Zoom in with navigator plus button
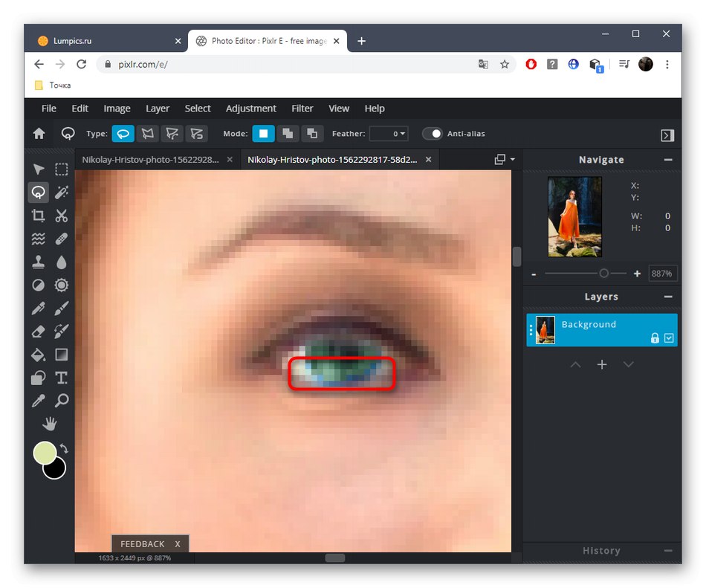 (x=637, y=274)
